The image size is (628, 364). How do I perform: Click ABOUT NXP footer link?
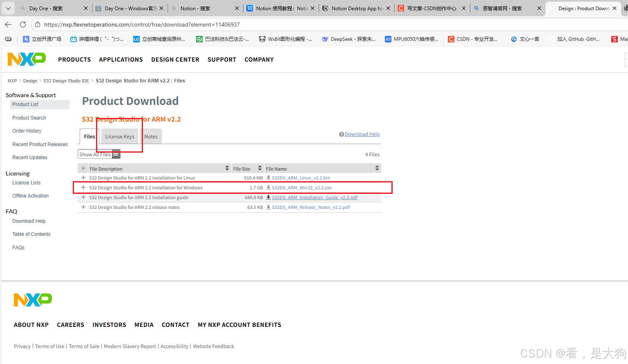[x=31, y=325]
